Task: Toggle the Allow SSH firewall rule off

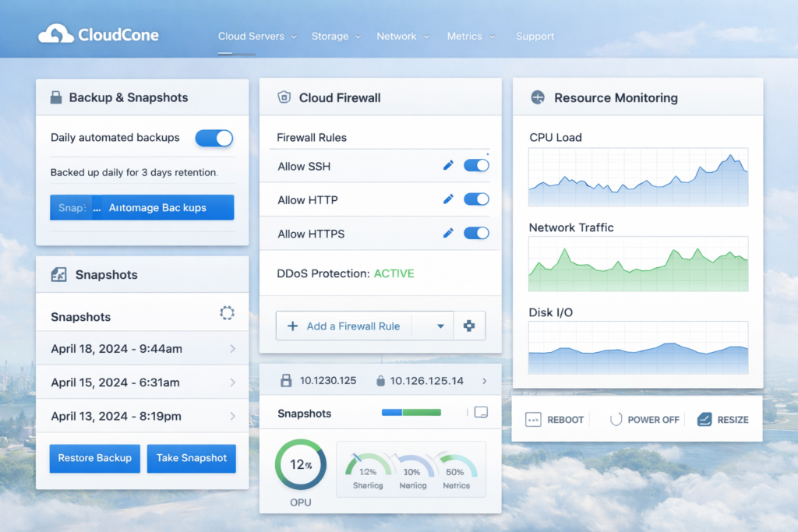Action: coord(475,165)
